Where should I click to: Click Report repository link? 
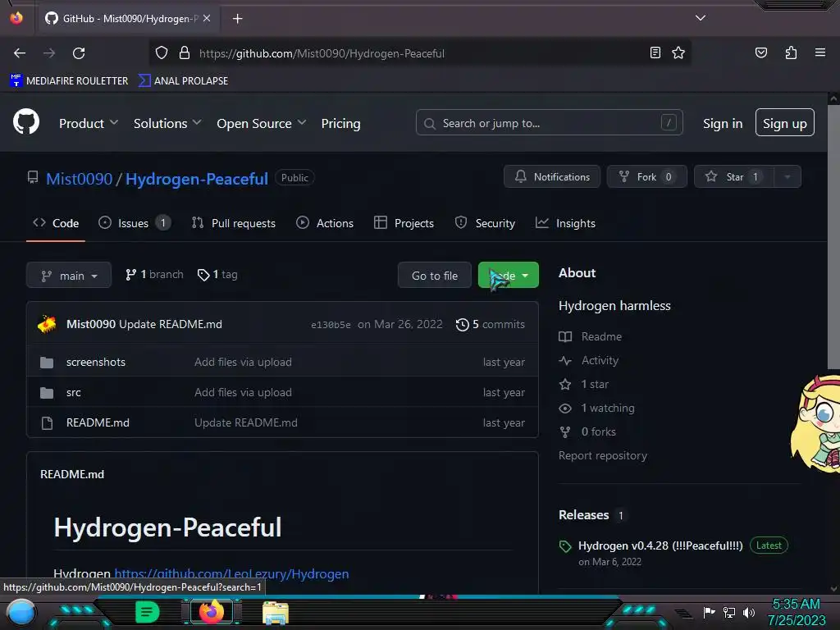click(603, 455)
